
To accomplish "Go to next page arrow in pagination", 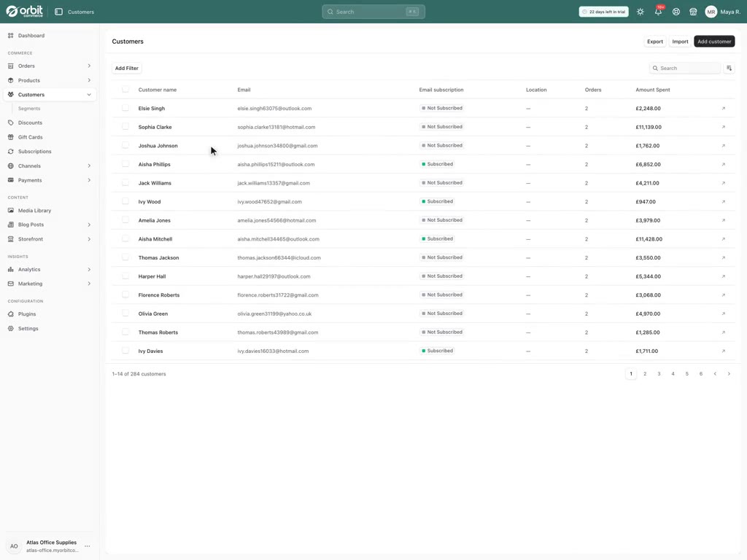I will coord(729,374).
